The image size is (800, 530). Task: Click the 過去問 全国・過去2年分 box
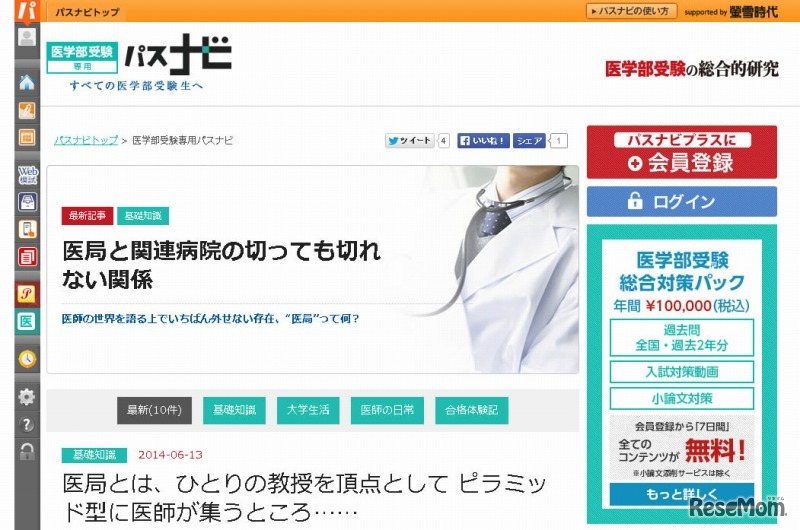682,338
